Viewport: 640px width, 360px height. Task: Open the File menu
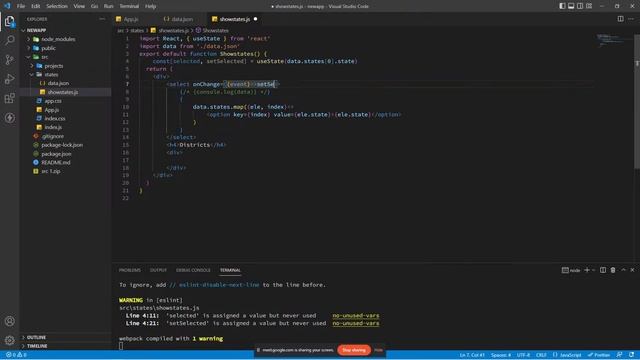pyautogui.click(x=21, y=6)
